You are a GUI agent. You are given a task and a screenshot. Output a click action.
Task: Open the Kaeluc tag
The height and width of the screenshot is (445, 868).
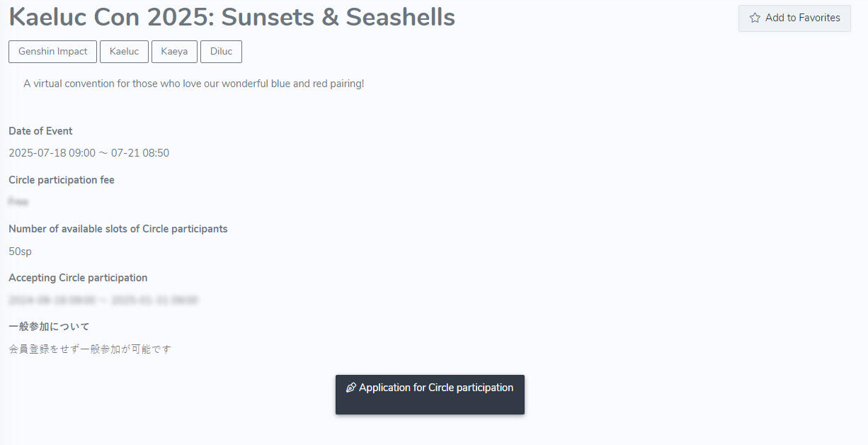coord(125,52)
